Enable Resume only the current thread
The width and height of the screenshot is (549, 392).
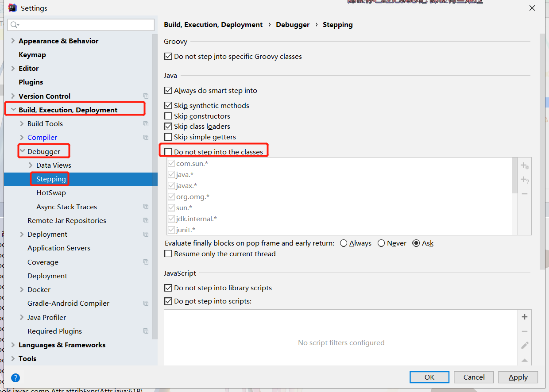coord(168,254)
